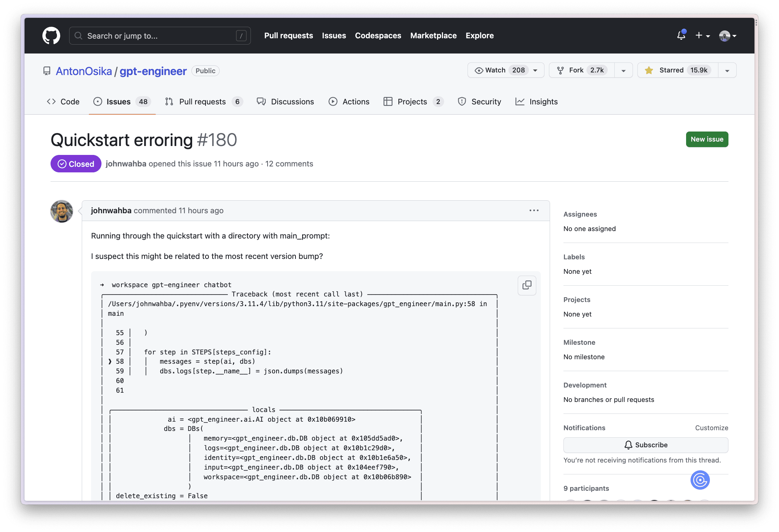Image resolution: width=779 pixels, height=532 pixels.
Task: Click the floating blue spiral assistant icon
Action: tap(700, 480)
